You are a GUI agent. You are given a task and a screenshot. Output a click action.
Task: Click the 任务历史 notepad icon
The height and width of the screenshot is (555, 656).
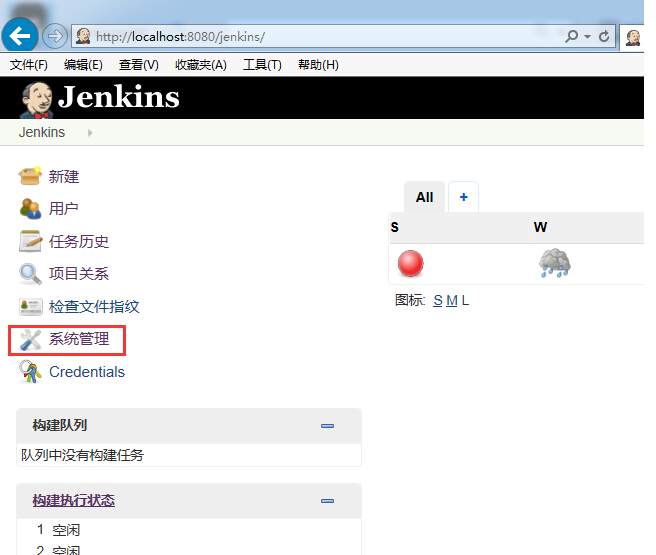(30, 241)
